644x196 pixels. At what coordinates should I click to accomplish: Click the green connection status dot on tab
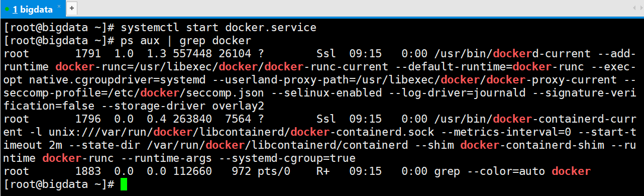6,10
